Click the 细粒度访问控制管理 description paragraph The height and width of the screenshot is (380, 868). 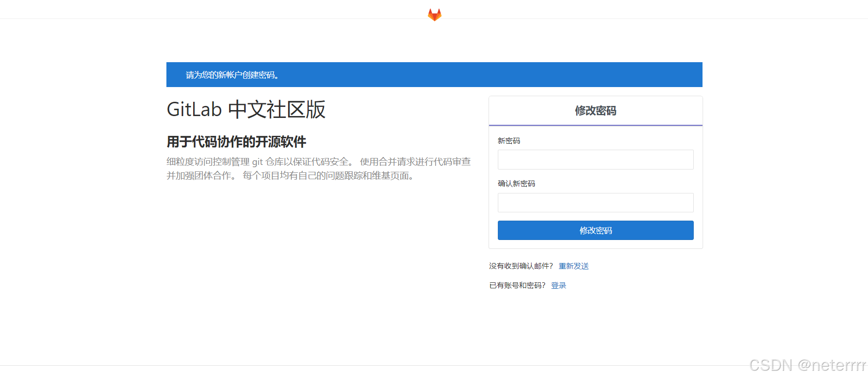pos(319,169)
